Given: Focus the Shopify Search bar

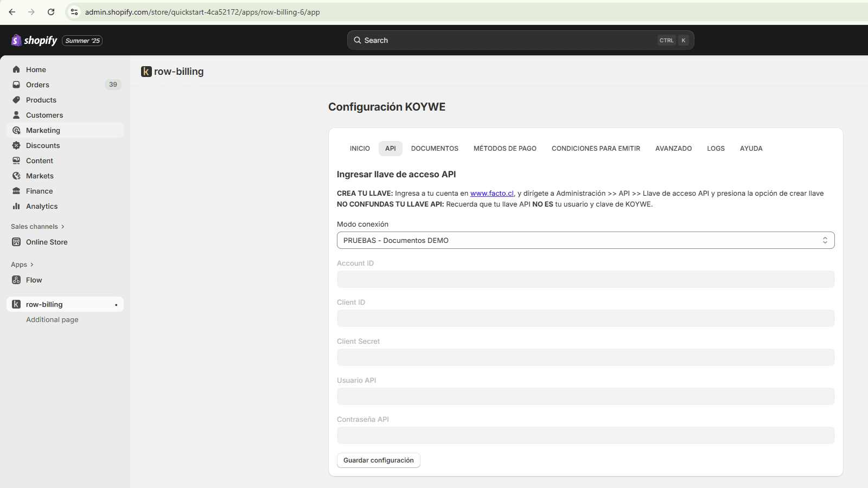Looking at the screenshot, I should click(x=520, y=40).
